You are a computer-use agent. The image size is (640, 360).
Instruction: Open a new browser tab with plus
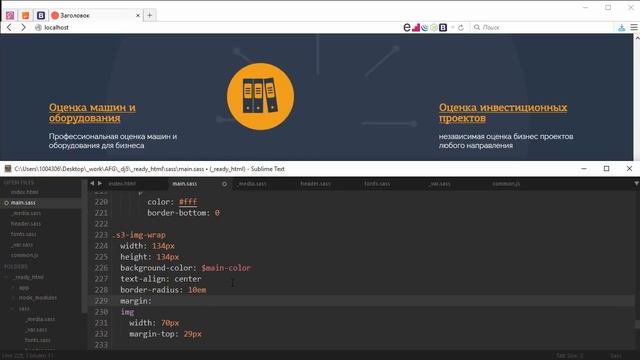click(x=150, y=16)
